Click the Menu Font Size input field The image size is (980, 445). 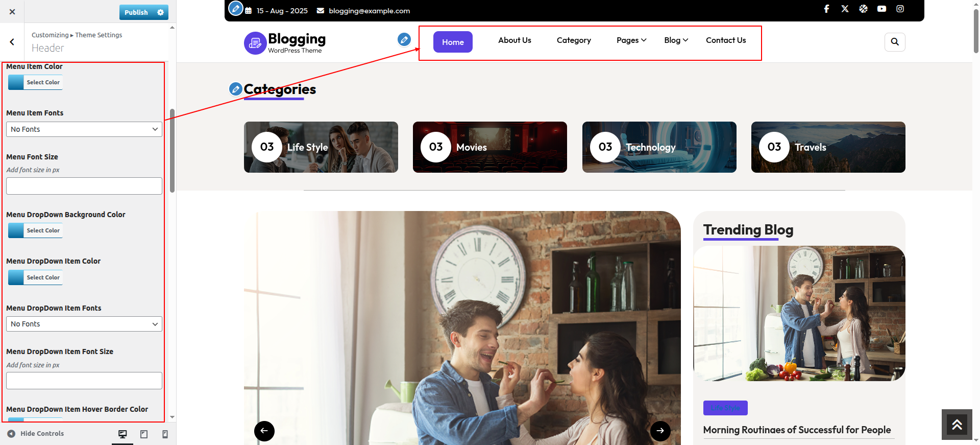click(x=84, y=186)
